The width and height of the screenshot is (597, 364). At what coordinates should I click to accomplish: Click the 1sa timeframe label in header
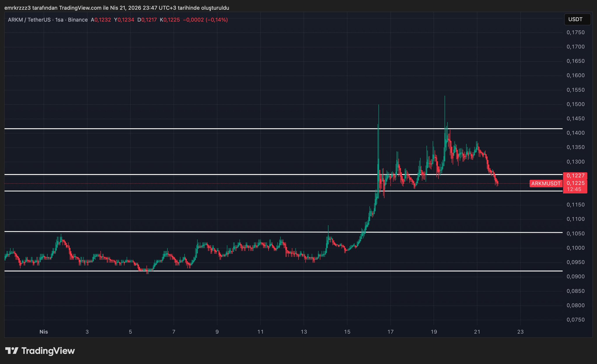59,20
